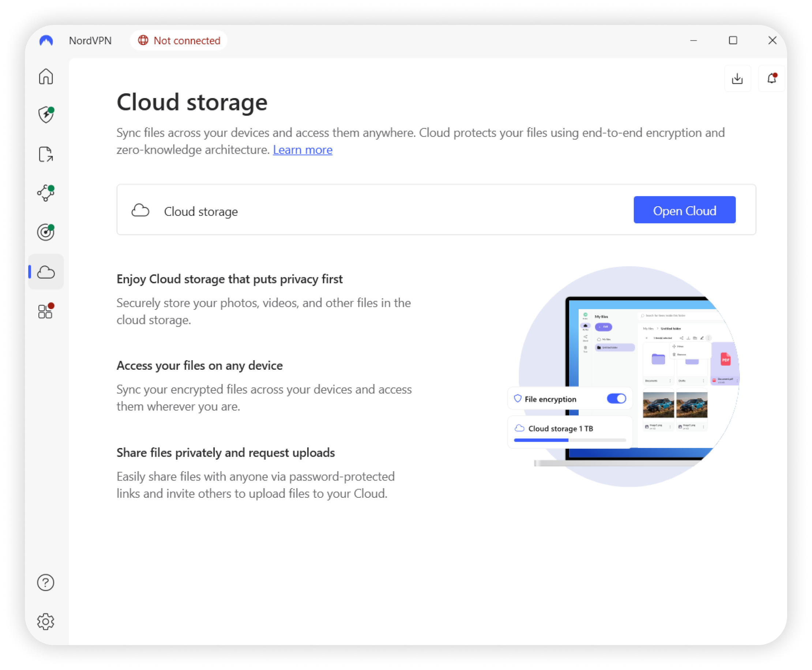
Task: Click the download updates icon
Action: 737,79
